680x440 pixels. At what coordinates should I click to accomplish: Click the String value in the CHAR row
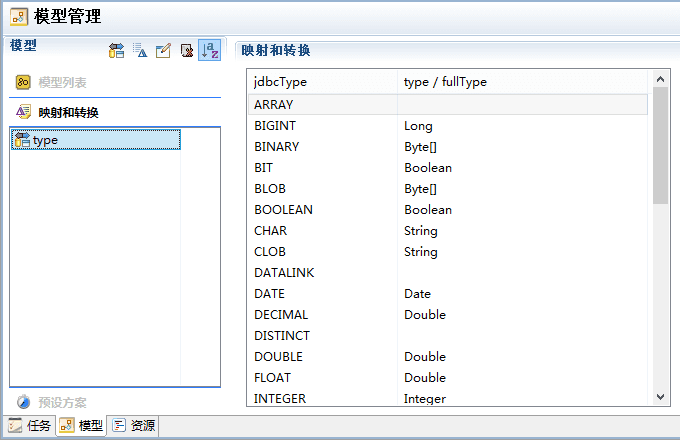coord(421,231)
